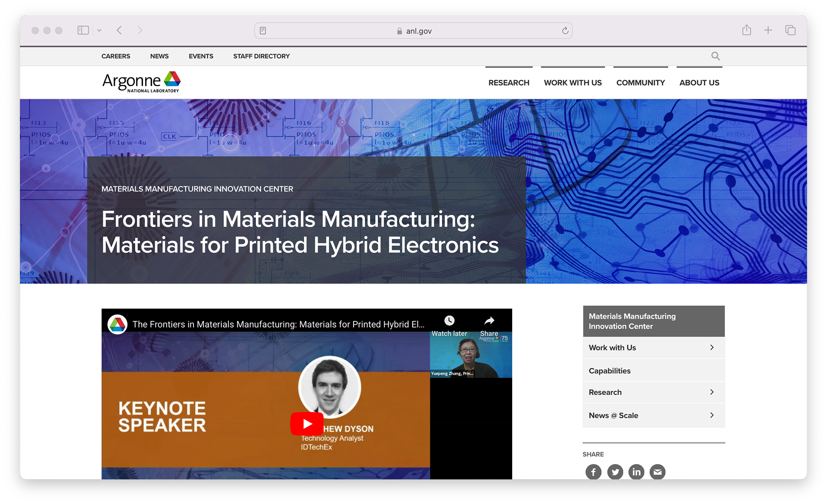Click the Watch later clock icon
This screenshot has height=504, width=827.
click(449, 321)
